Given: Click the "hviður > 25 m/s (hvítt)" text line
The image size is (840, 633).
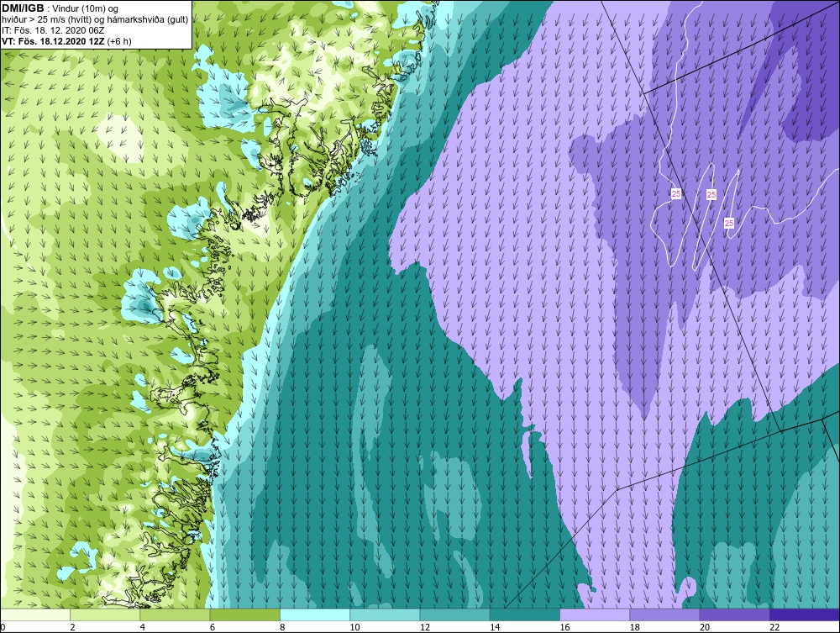Looking at the screenshot, I should [x=46, y=20].
